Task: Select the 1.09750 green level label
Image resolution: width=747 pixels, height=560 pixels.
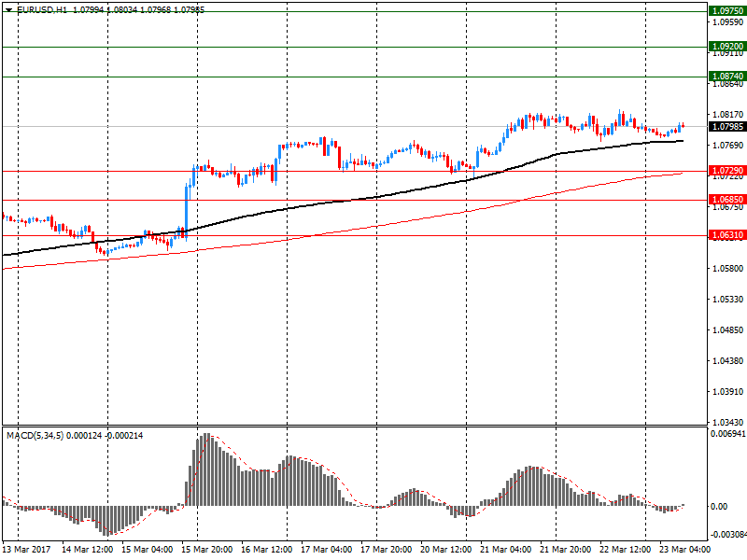Action: 727,11
